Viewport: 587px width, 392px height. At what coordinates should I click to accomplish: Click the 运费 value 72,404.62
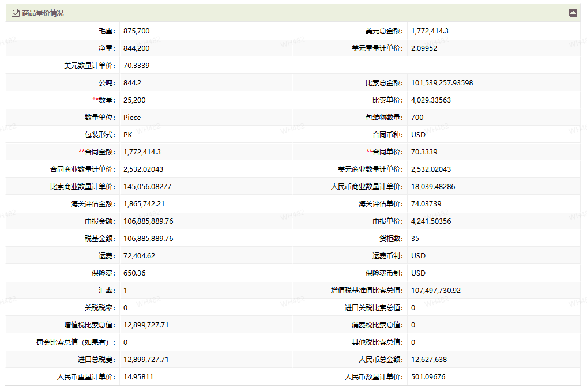(139, 256)
